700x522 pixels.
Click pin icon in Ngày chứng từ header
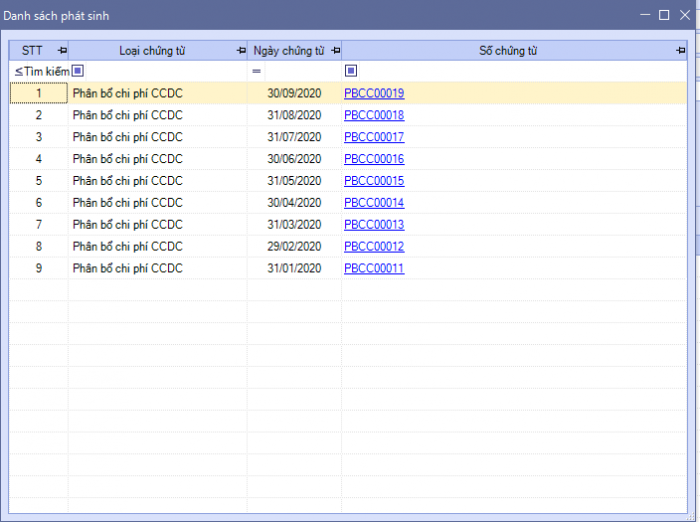point(335,50)
